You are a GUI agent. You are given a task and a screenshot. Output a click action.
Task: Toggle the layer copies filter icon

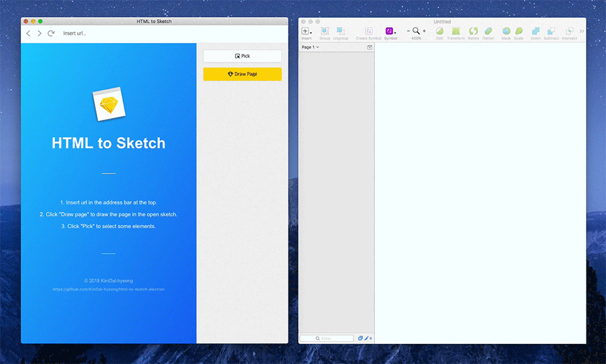(x=360, y=338)
